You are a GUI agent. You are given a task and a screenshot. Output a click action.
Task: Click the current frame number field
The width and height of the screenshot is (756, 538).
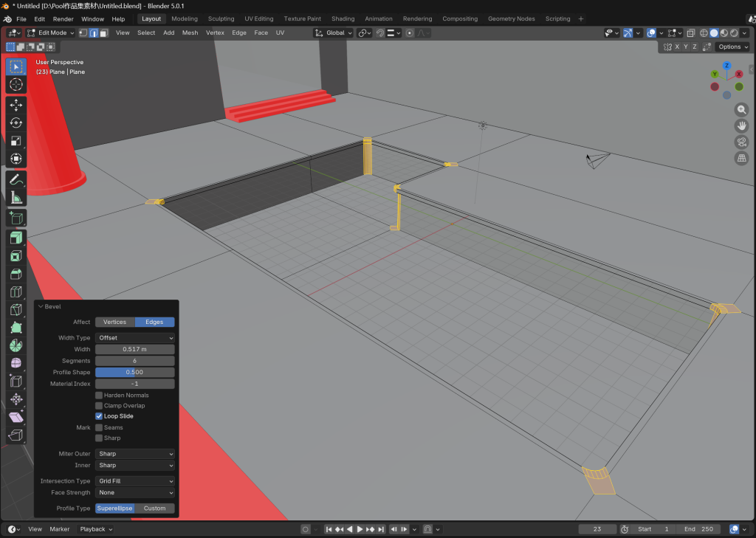[x=597, y=529]
